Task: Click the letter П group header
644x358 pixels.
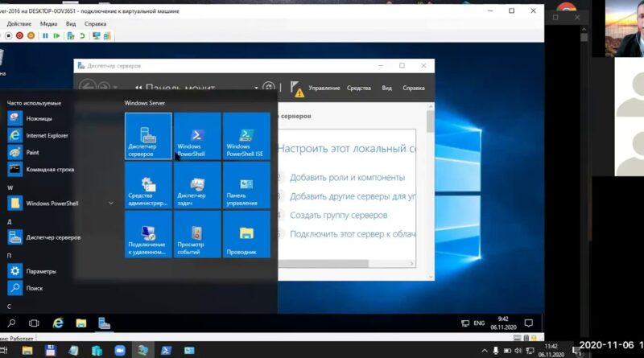Action: [x=9, y=255]
